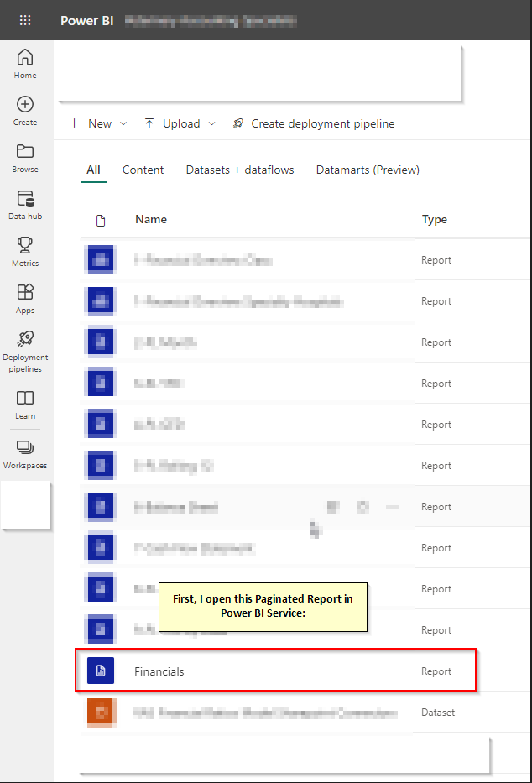The width and height of the screenshot is (532, 783).
Task: Open the app launcher waffle icon
Action: pos(25,20)
